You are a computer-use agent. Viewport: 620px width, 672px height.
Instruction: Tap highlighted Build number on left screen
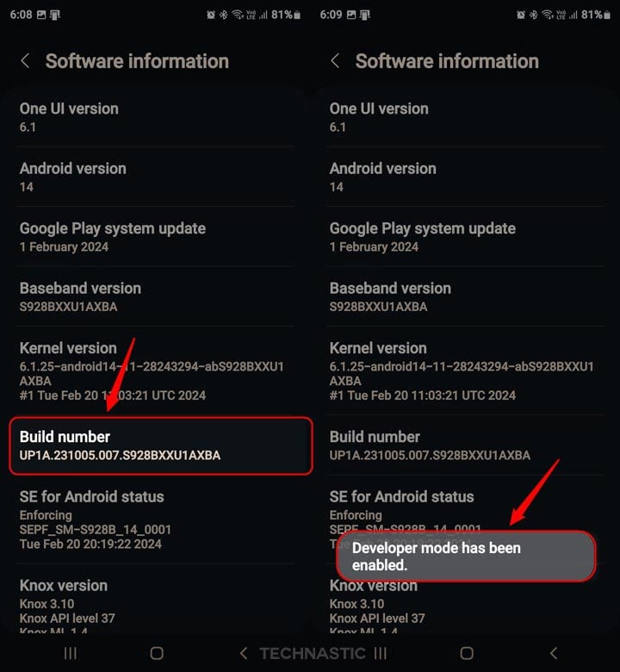(x=160, y=445)
